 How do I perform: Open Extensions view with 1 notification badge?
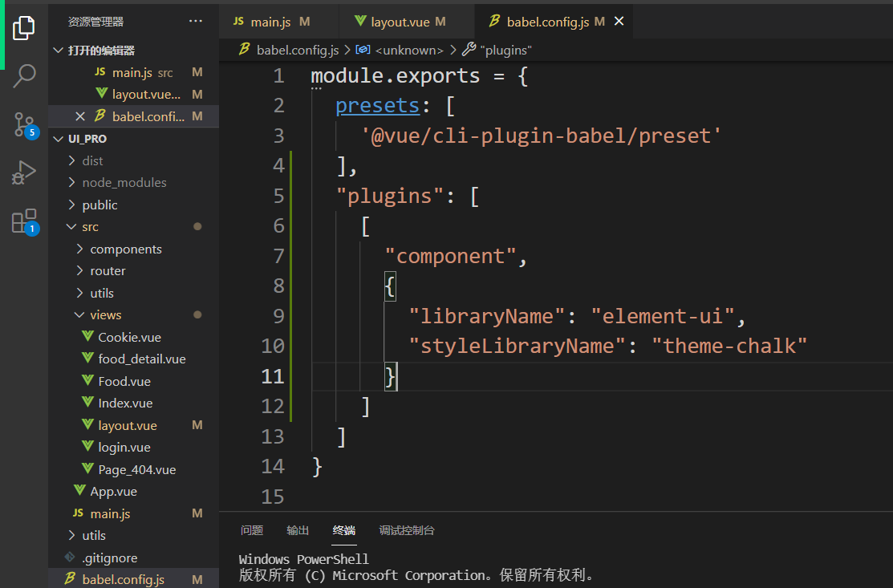24,223
